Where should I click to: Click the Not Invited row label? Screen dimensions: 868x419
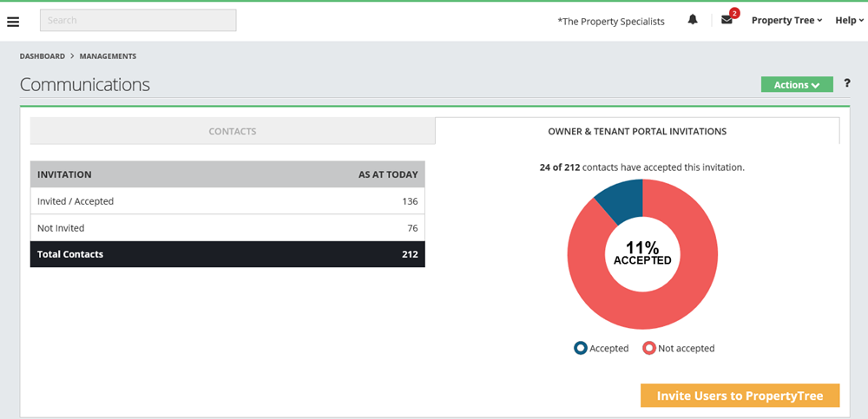pos(61,228)
